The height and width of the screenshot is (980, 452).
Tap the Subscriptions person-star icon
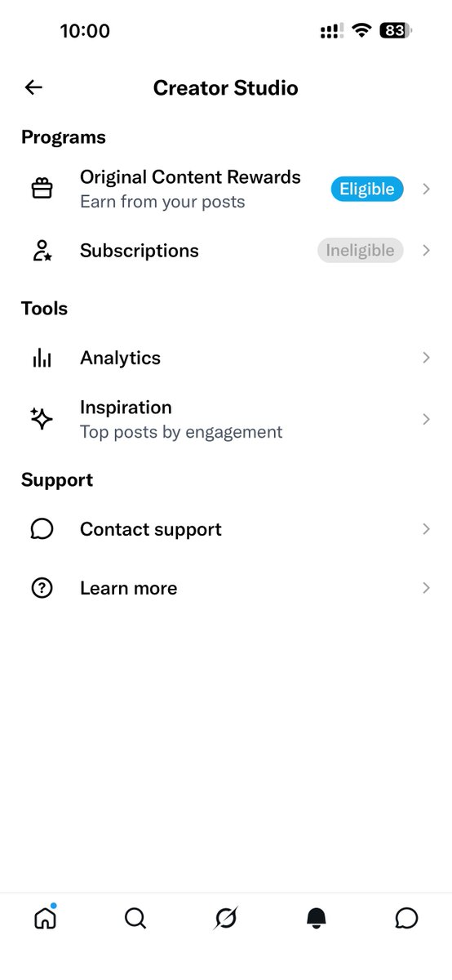[42, 251]
